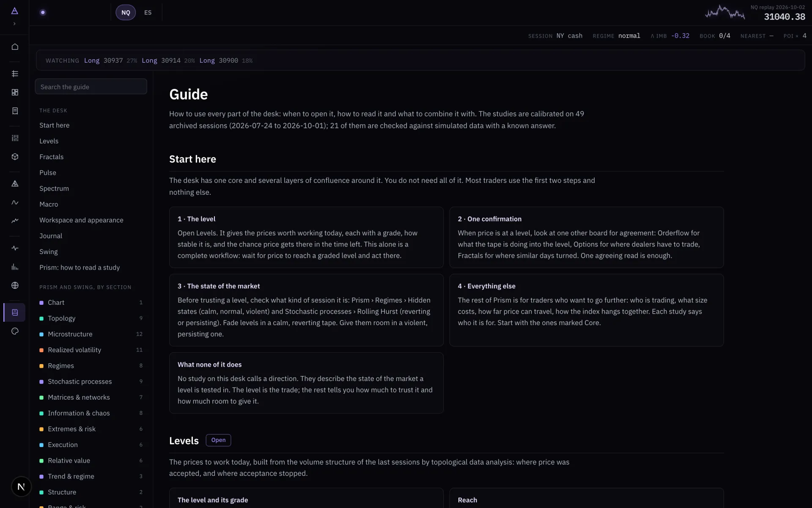Open the bar chart sidebar icon
The width and height of the screenshot is (812, 508).
click(x=15, y=267)
